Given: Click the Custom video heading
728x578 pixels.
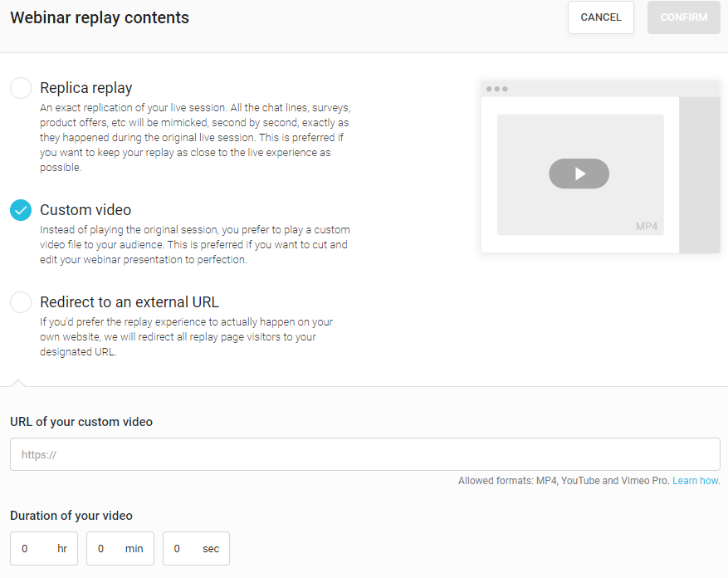Looking at the screenshot, I should 86,210.
